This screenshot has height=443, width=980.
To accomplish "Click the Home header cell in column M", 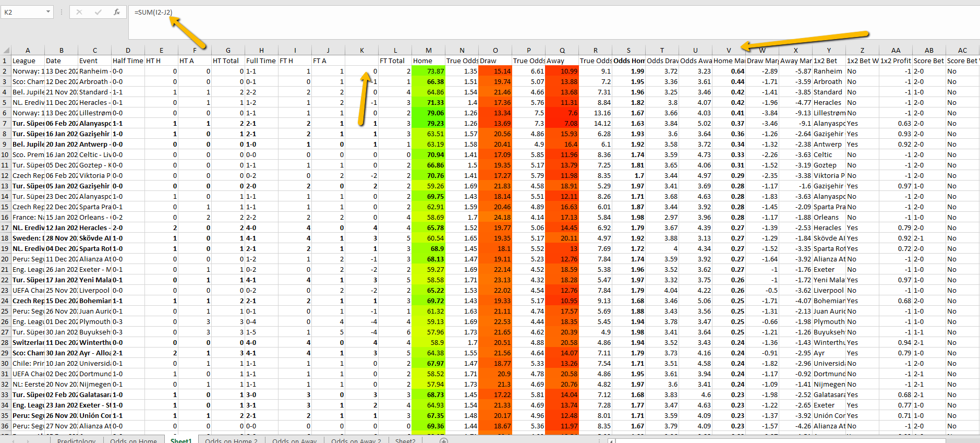I will coord(429,61).
